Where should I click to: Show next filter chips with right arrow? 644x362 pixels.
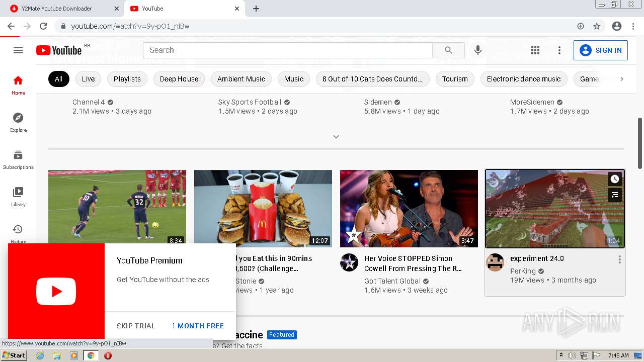pyautogui.click(x=622, y=79)
